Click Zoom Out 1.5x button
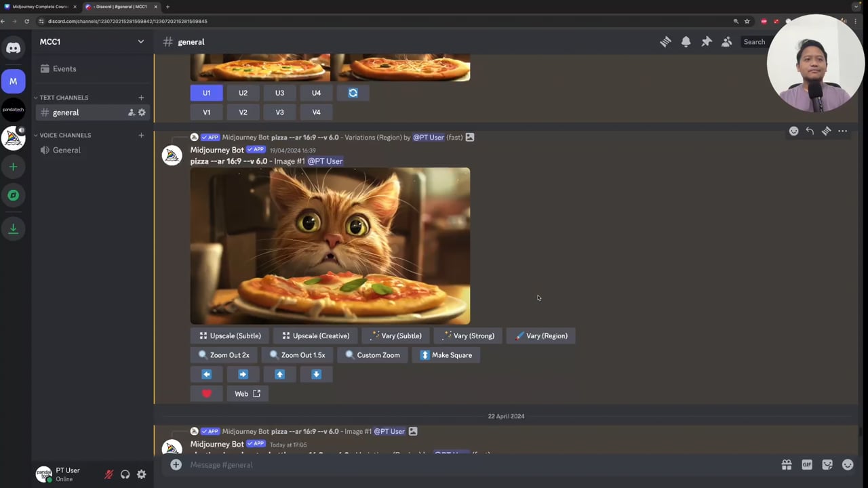This screenshot has width=868, height=488. coord(297,355)
